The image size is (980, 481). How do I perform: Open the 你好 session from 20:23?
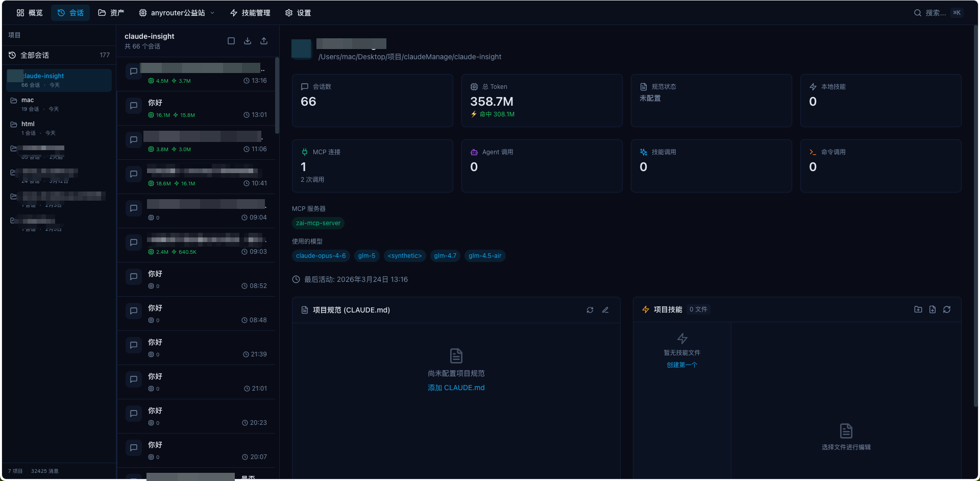point(196,416)
